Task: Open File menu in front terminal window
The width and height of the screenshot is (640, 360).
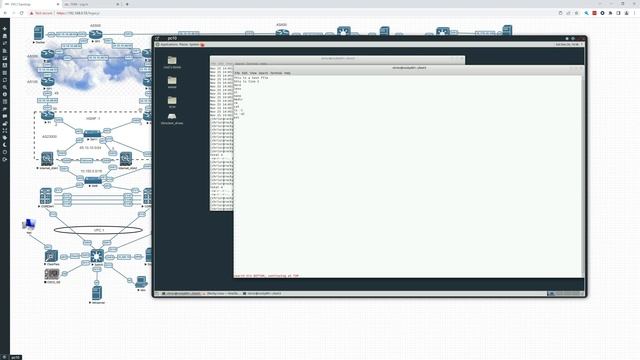Action: point(237,73)
